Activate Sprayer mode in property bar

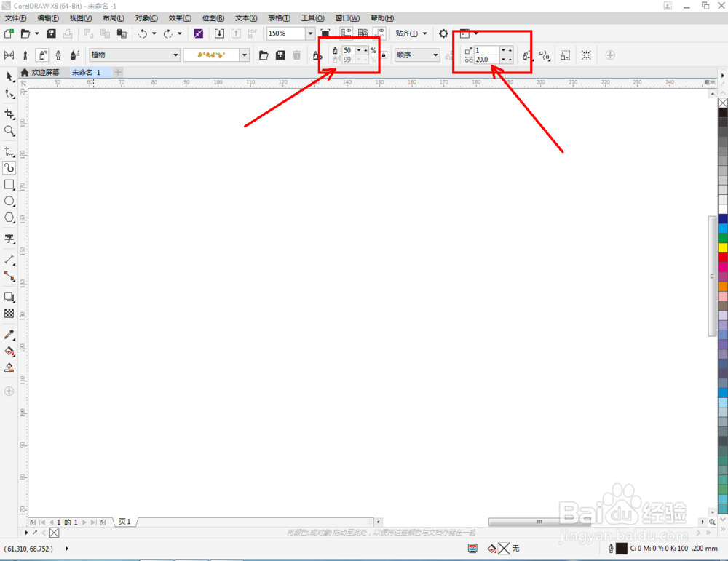(x=42, y=55)
